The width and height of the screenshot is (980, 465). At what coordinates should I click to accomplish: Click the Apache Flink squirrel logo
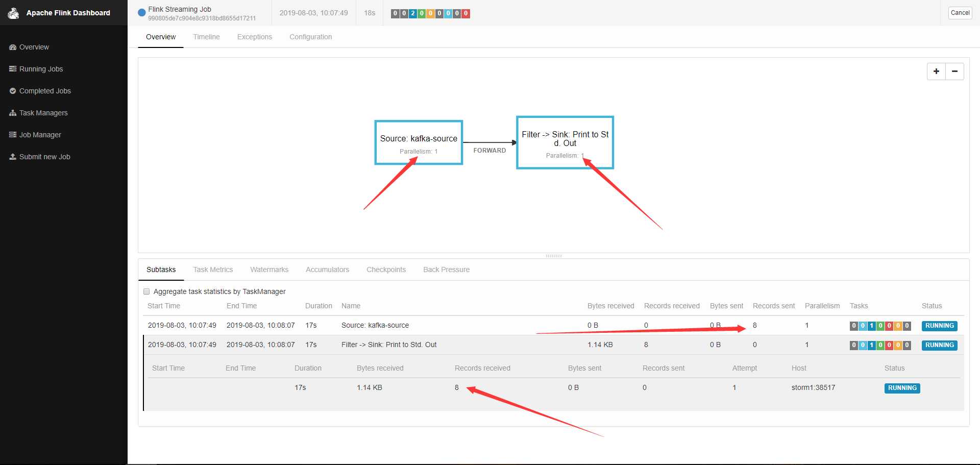pyautogui.click(x=13, y=13)
